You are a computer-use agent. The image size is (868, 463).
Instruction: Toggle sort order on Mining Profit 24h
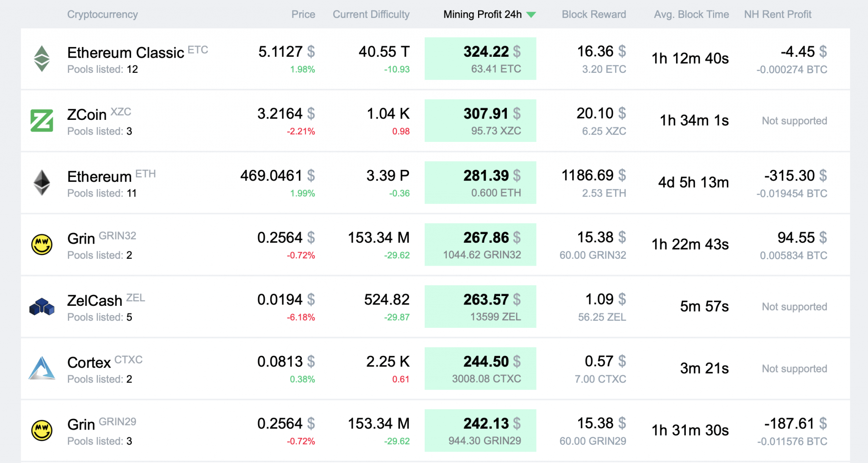point(482,14)
